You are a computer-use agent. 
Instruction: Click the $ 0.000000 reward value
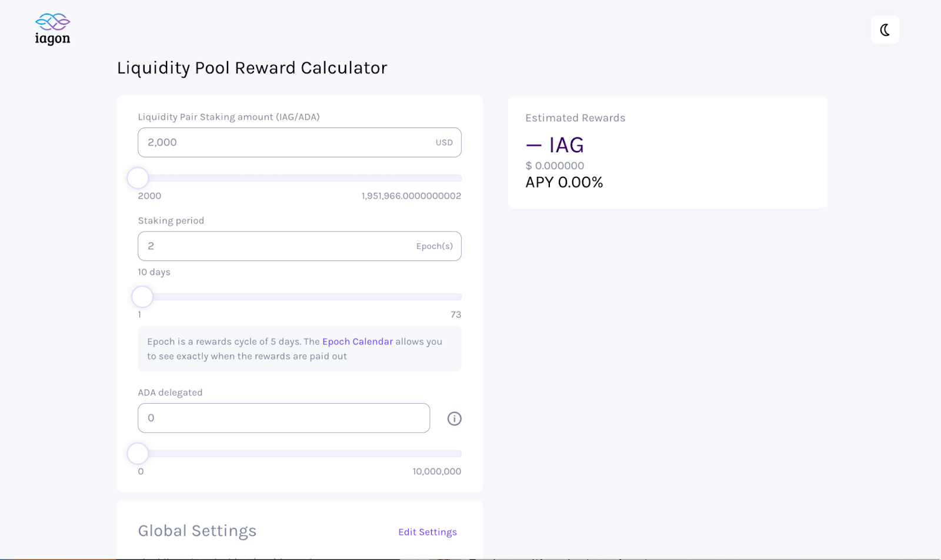(555, 166)
